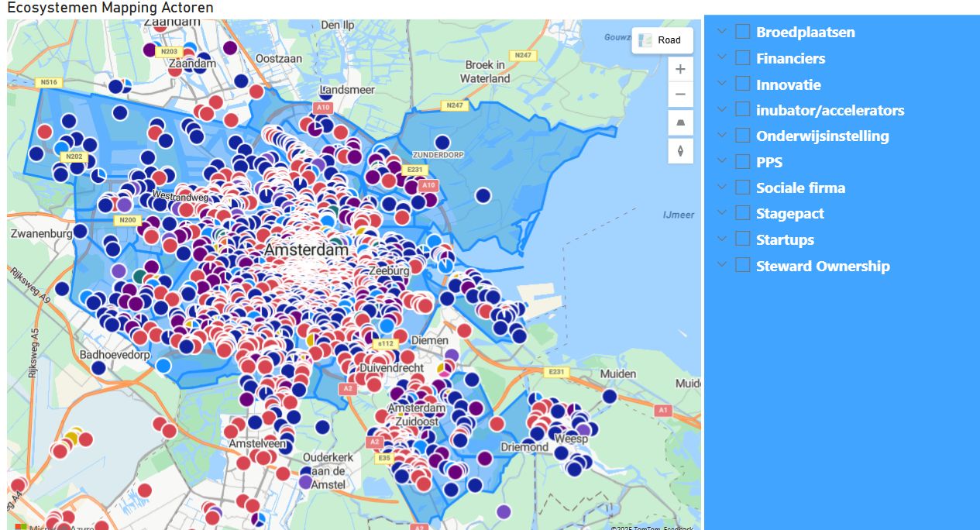Click the A10 road shield near Landsmeer
This screenshot has width=980, height=530.
322,108
